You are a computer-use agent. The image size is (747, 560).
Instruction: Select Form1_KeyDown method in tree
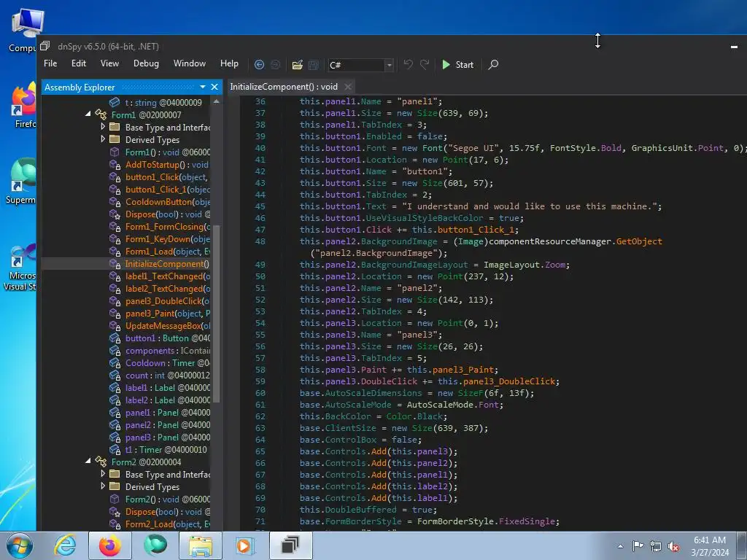pos(167,239)
